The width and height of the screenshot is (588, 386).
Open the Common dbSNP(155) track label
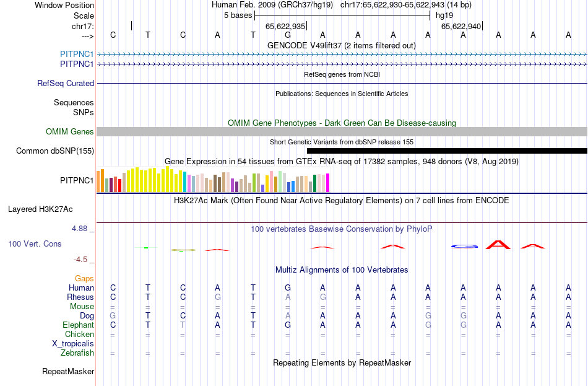55,151
